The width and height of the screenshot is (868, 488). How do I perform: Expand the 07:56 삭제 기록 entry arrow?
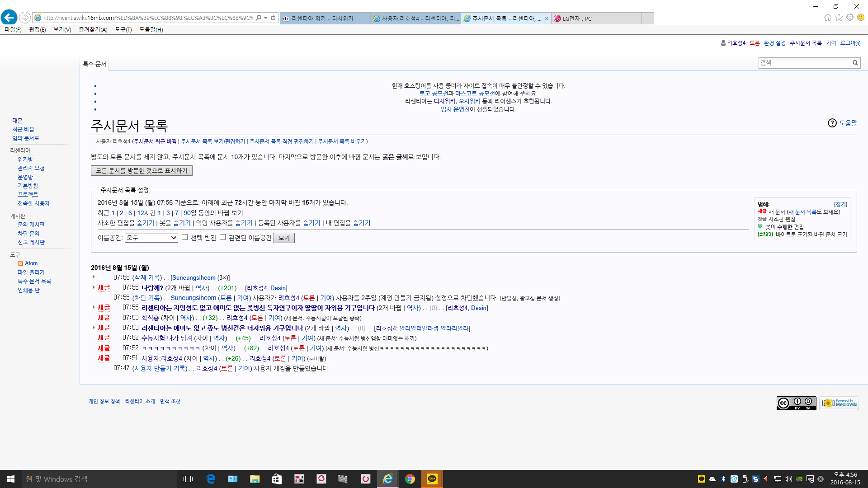point(94,277)
